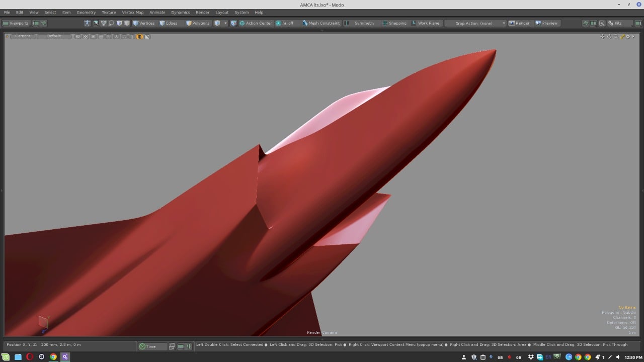Open the Drop Action dropdown
Viewport: 644px width, 362px height.
(x=475, y=23)
